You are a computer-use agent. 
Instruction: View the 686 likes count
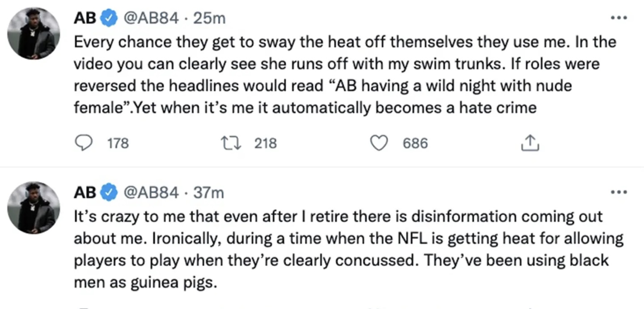coord(415,143)
